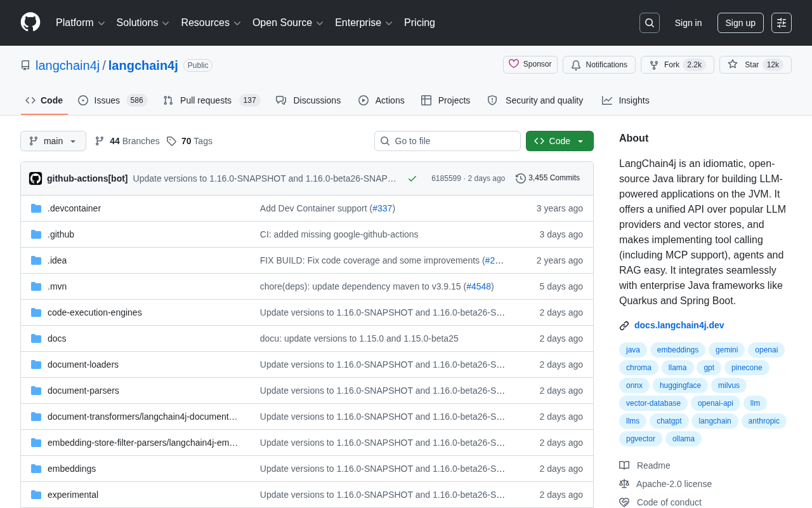Click the .mvn folder icon
Viewport: 812px width, 508px height.
click(36, 286)
